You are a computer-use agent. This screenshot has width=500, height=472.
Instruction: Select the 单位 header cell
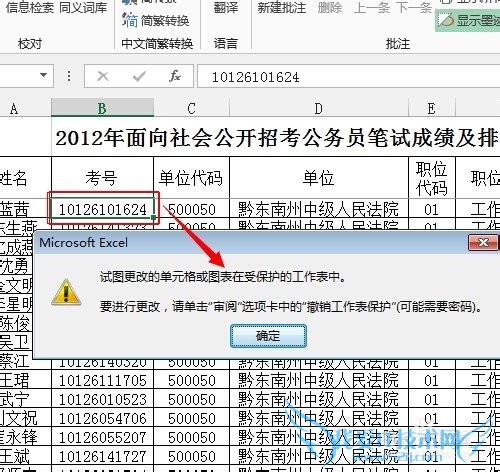[x=319, y=177]
